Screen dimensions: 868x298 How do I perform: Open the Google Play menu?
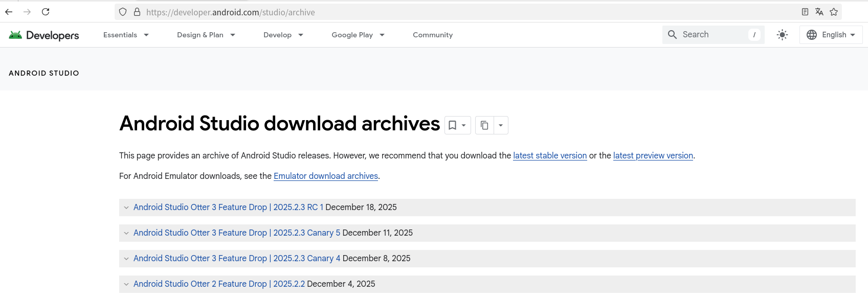pos(358,35)
